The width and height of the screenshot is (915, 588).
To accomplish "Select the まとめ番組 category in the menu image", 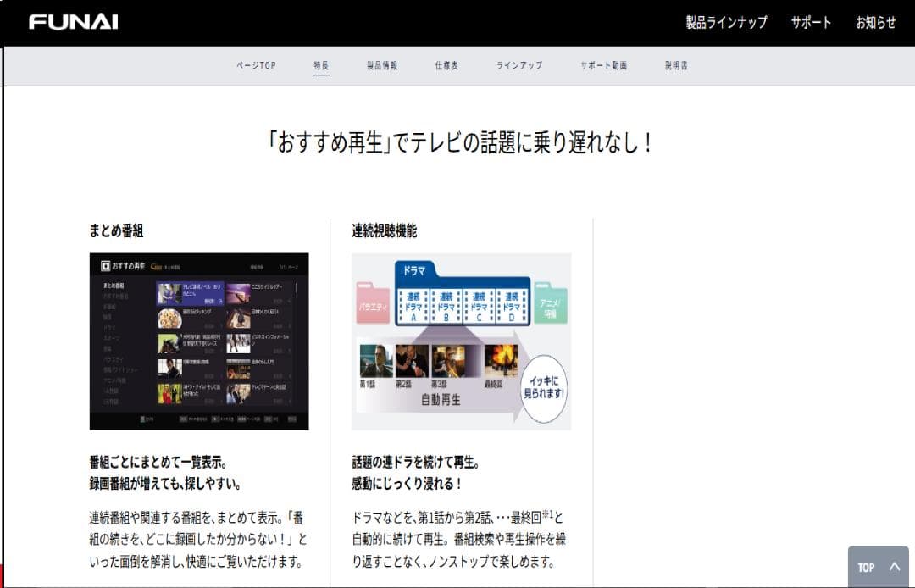I will pos(113,286).
